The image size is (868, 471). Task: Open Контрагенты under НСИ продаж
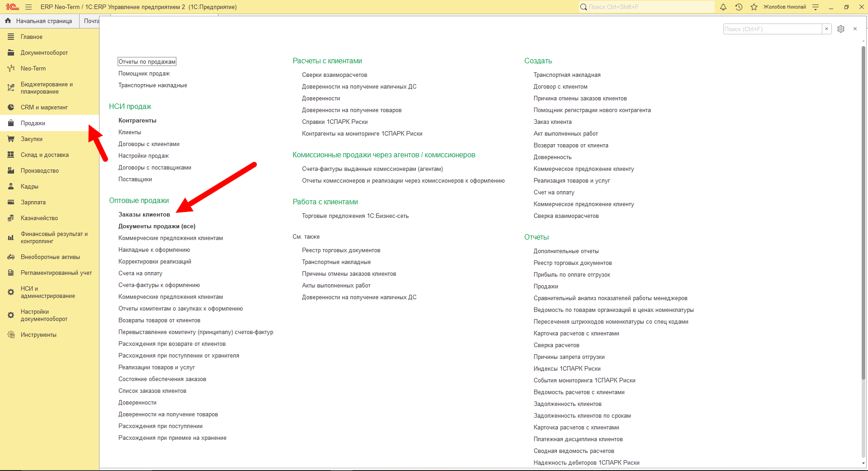coord(138,120)
